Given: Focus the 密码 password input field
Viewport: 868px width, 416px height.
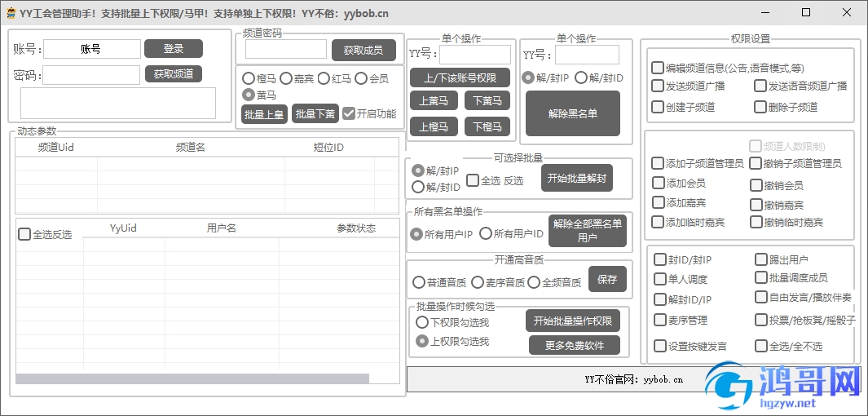Looking at the screenshot, I should coord(91,75).
